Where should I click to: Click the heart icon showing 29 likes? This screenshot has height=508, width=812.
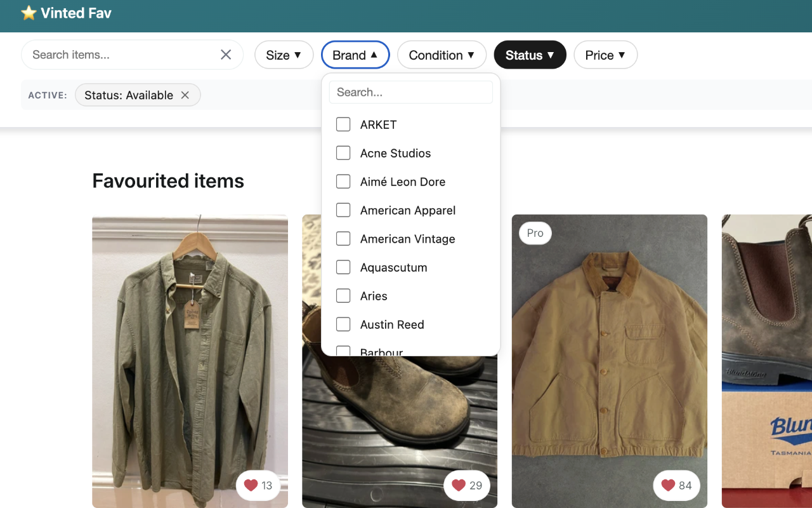459,485
